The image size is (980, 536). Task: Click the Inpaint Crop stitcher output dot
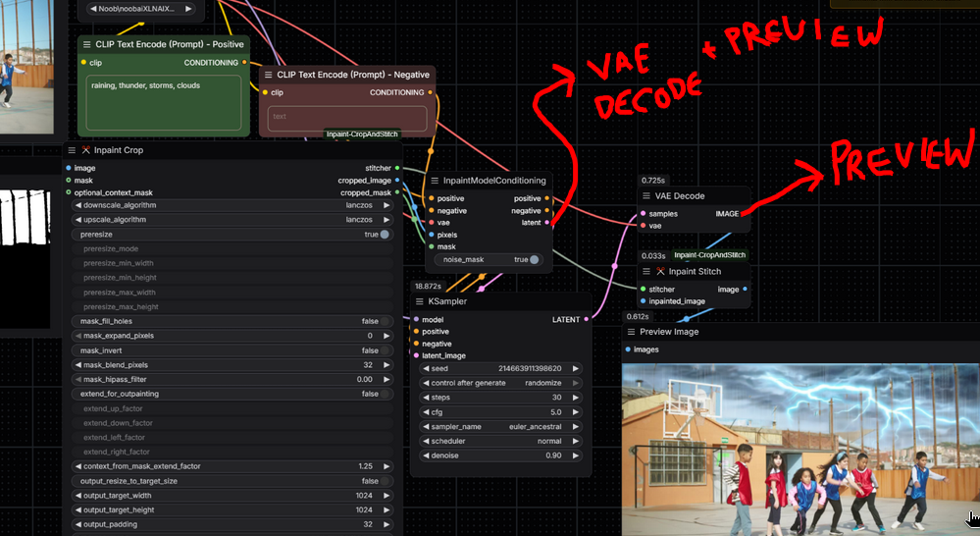[397, 168]
